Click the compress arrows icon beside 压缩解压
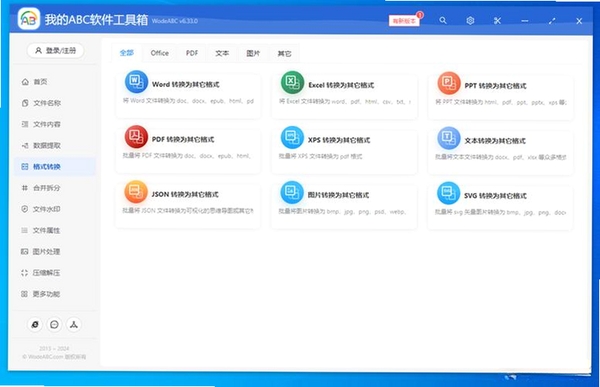The width and height of the screenshot is (600, 387). [x=24, y=273]
